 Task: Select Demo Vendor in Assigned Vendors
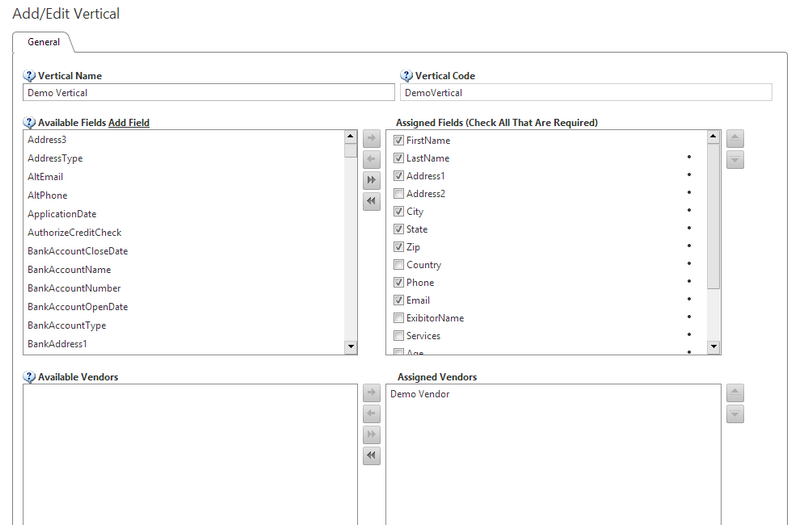pos(419,394)
